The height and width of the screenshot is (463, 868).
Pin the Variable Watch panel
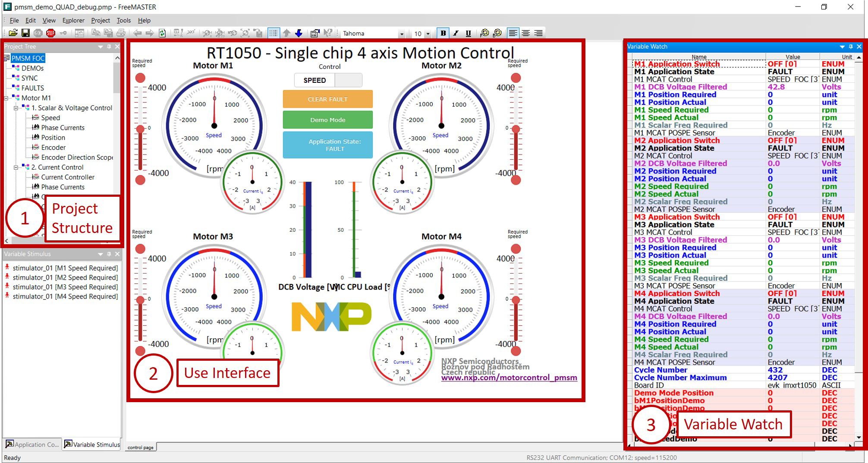click(851, 47)
